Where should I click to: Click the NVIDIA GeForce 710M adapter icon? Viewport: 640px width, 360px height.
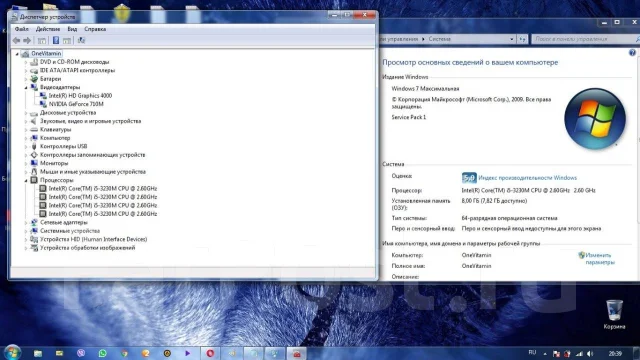[x=43, y=104]
